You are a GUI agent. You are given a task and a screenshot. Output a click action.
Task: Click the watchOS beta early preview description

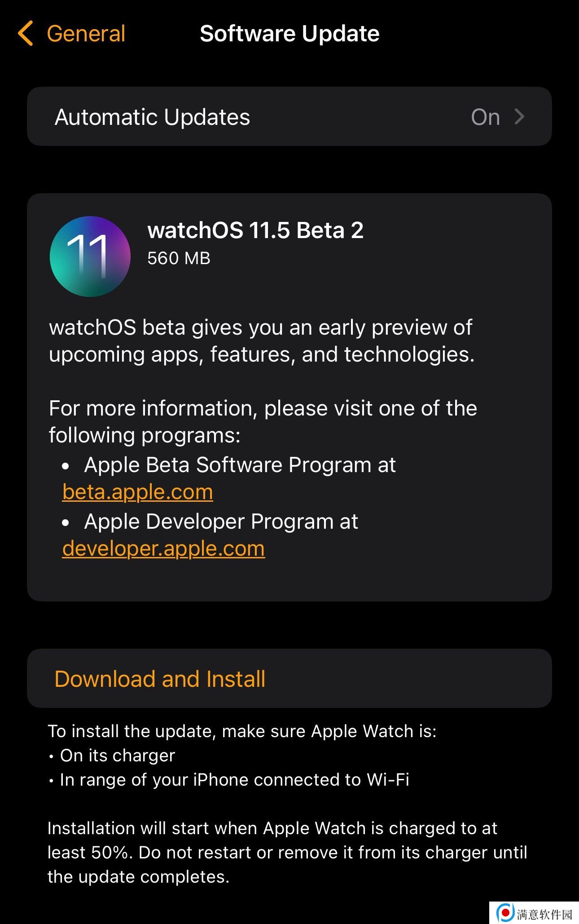[x=261, y=341]
